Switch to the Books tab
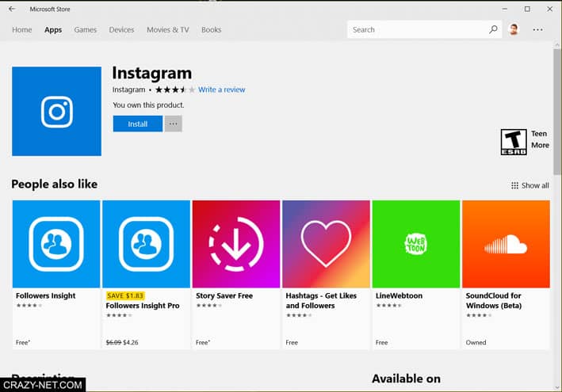 point(211,30)
